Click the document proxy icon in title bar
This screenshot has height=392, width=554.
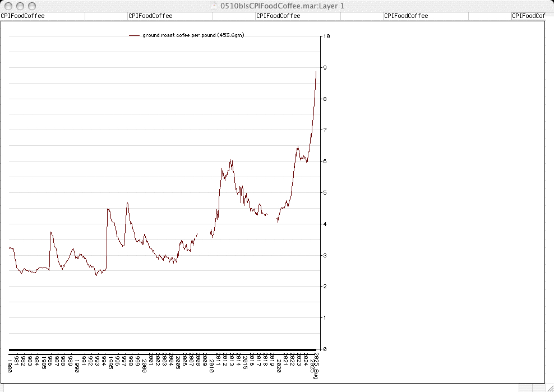pyautogui.click(x=214, y=6)
